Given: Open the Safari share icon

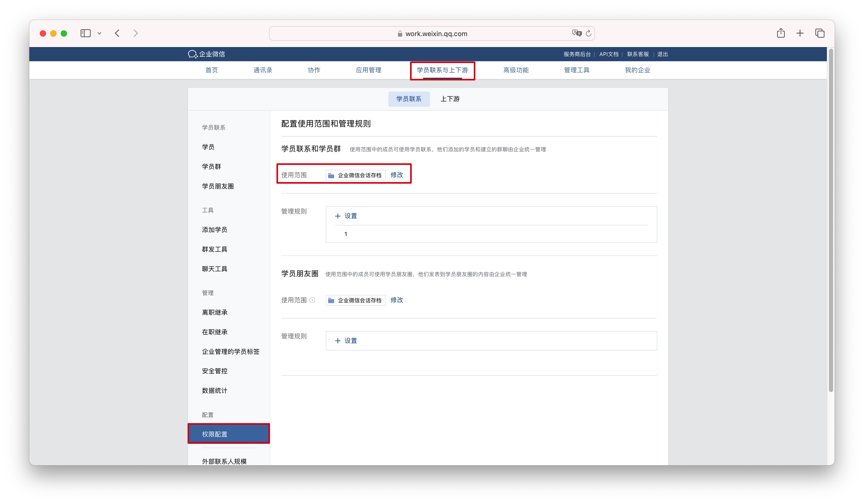Looking at the screenshot, I should pos(781,33).
